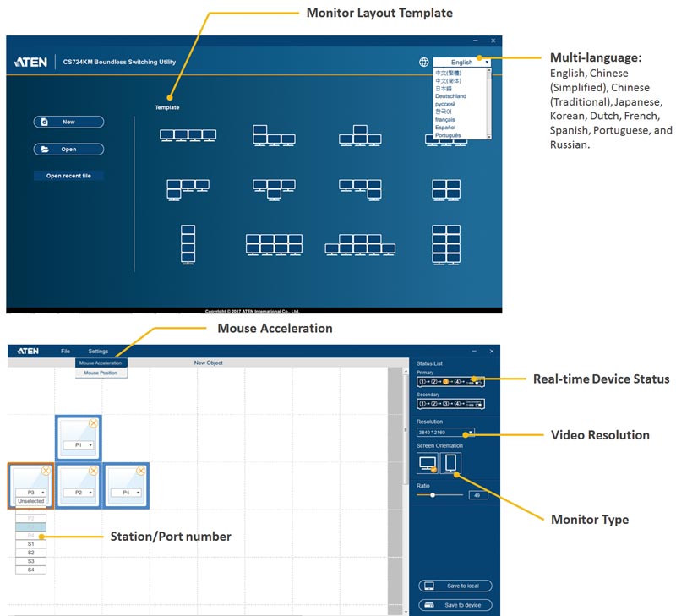This screenshot has height=616, width=676.
Task: Click the Open button
Action: (x=68, y=150)
